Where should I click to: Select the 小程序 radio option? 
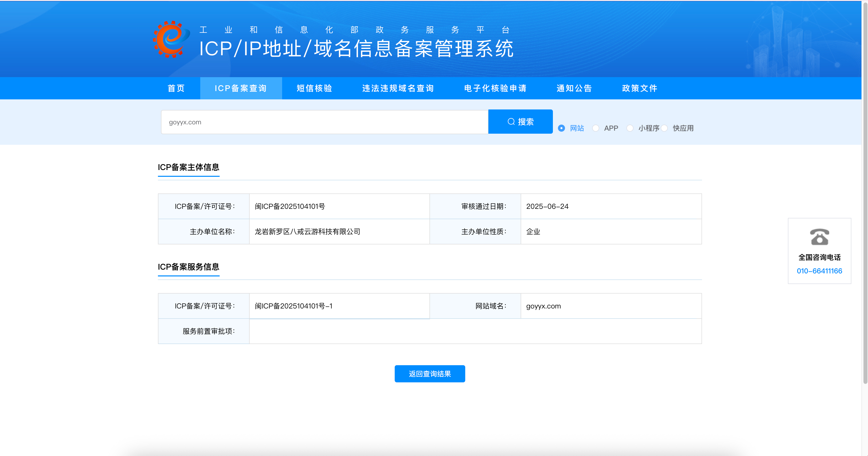(630, 128)
